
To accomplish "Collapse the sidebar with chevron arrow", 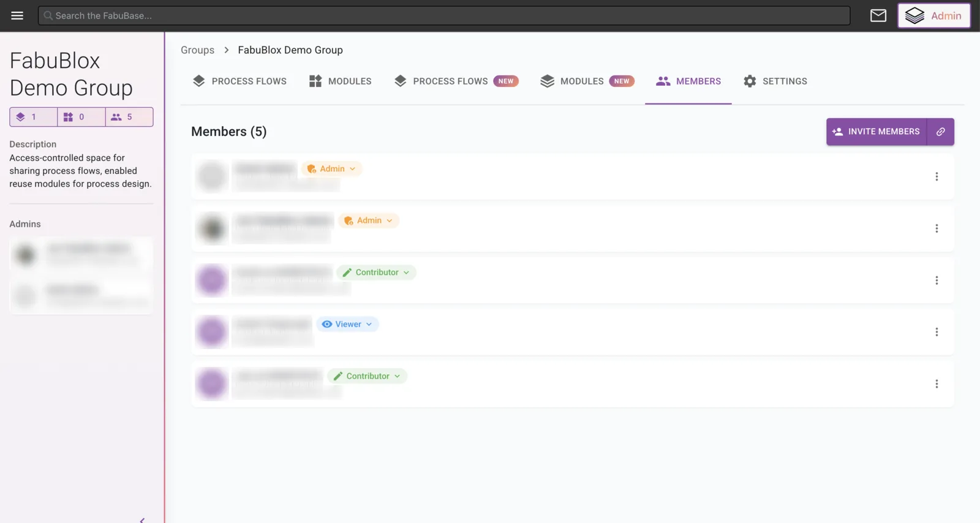I will coord(142,520).
